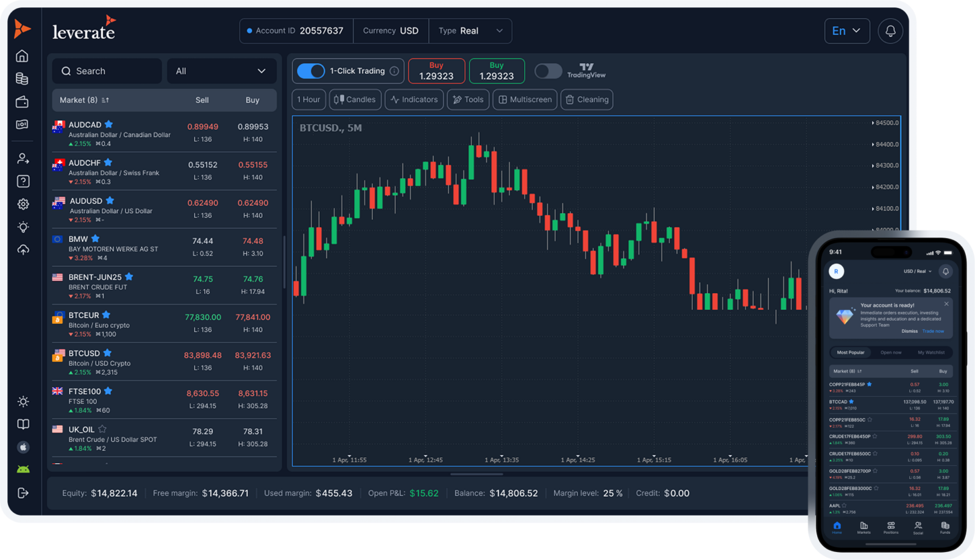Click the cloud upload icon in sidebar
The height and width of the screenshot is (560, 975).
(x=23, y=250)
